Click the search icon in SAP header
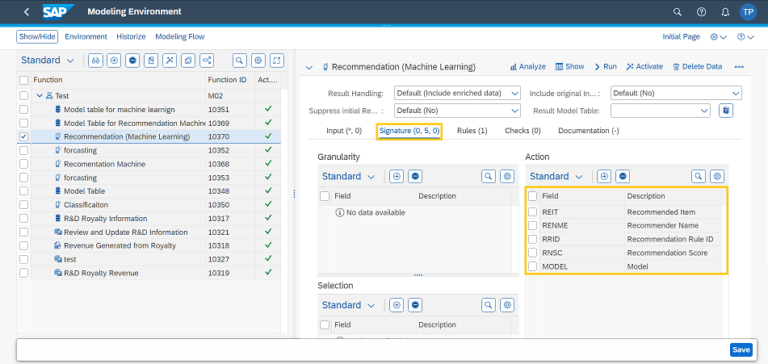The image size is (768, 364). 677,12
